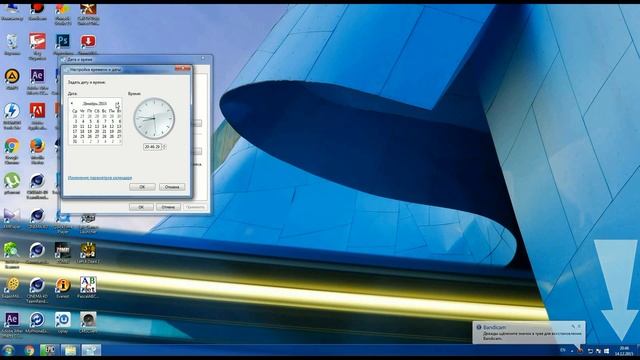This screenshot has width=640, height=360.
Task: Click the time input field
Action: [153, 147]
